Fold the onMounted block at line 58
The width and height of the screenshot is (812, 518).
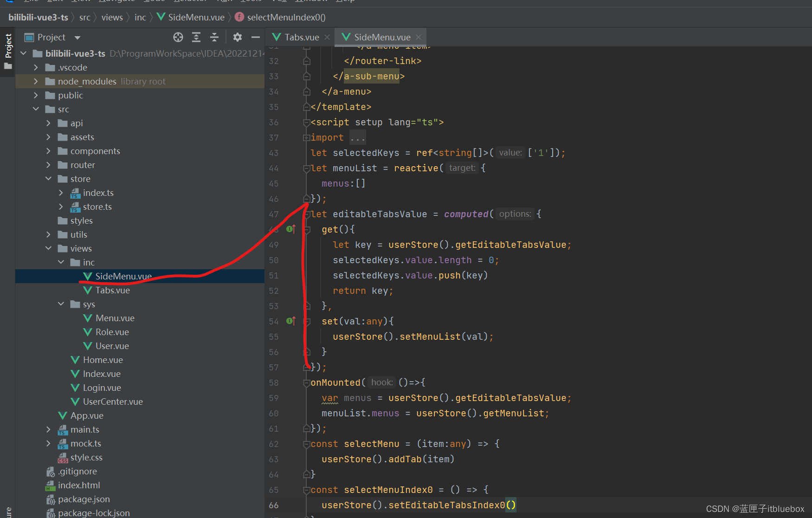(306, 383)
